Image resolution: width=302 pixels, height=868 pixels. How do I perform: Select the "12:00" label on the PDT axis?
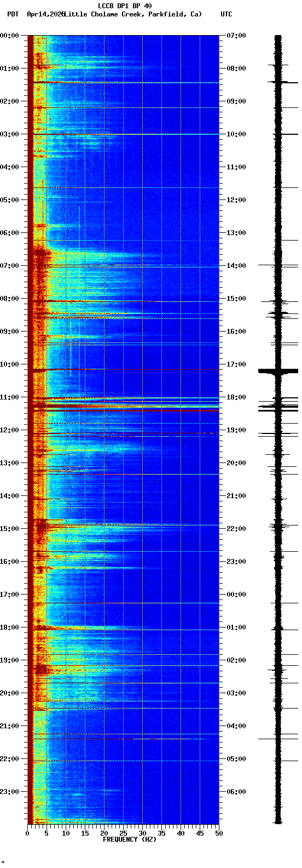click(9, 430)
